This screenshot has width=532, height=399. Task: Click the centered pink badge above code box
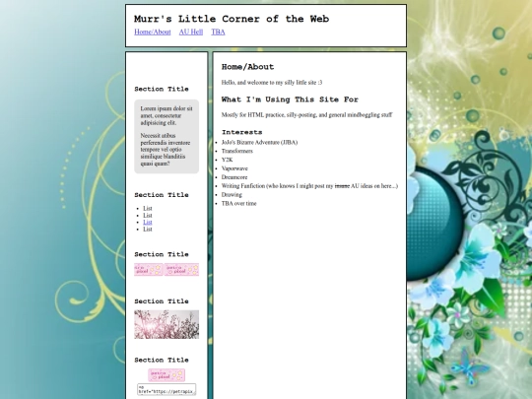pos(166,375)
